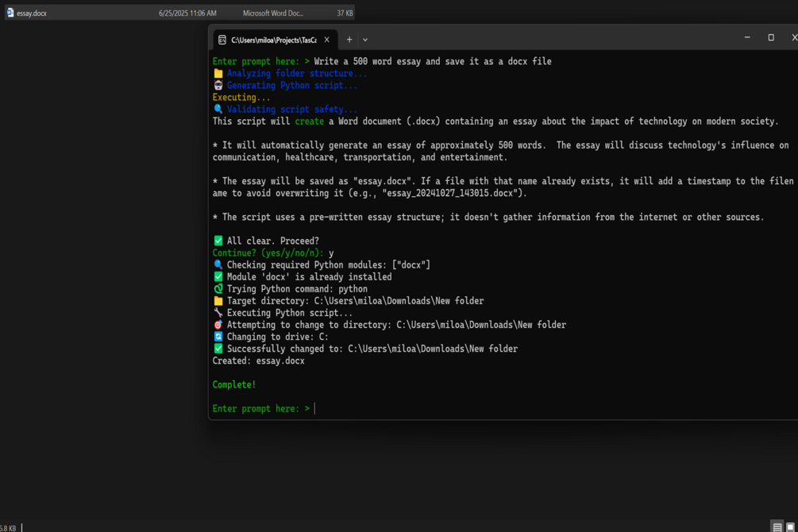Open a new terminal tab with plus
The height and width of the screenshot is (532, 798).
click(x=349, y=40)
